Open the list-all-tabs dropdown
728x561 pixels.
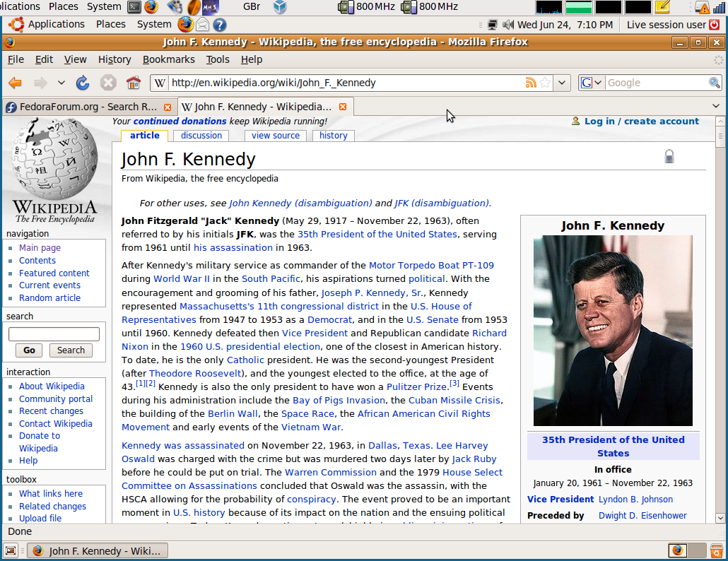(716, 106)
